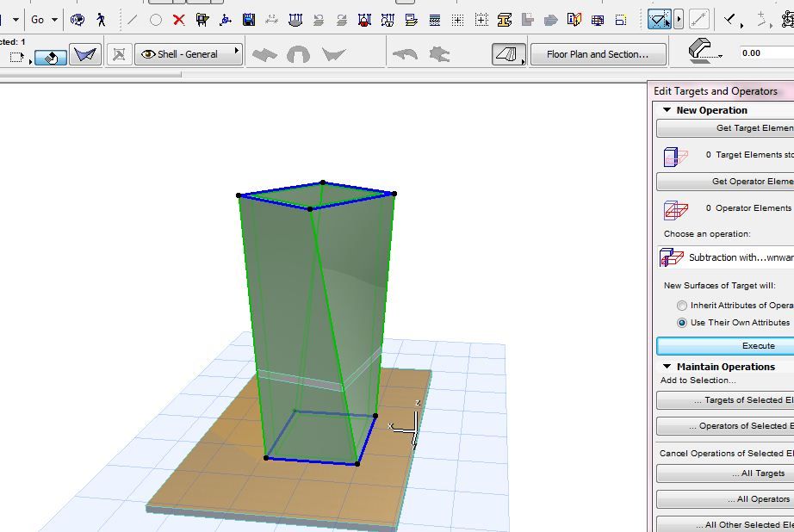Click the blue axis origin icon
This screenshot has height=532, width=794.
[x=226, y=20]
